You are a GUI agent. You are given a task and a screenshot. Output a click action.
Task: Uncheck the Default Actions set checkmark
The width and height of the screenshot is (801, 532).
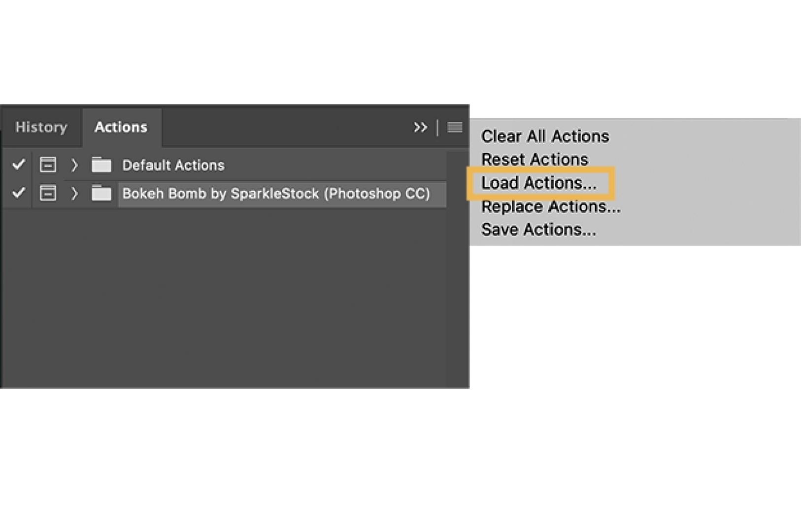tap(18, 166)
